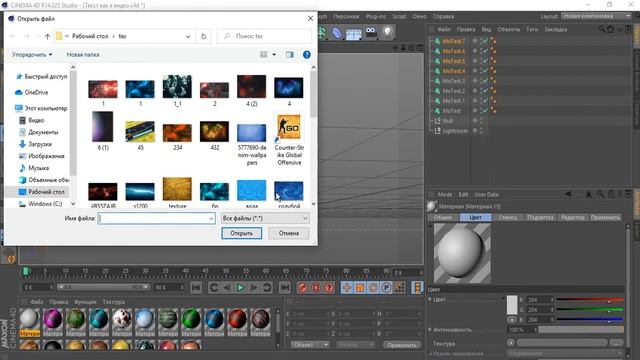Screen dimensions: 640x360
Task: Open the Объект coordinate dropdown
Action: [x=310, y=345]
